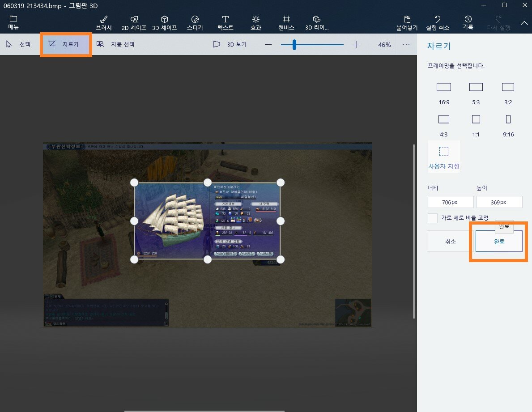The width and height of the screenshot is (532, 412).
Task: Open the 메뉴 folder menu
Action: (13, 22)
